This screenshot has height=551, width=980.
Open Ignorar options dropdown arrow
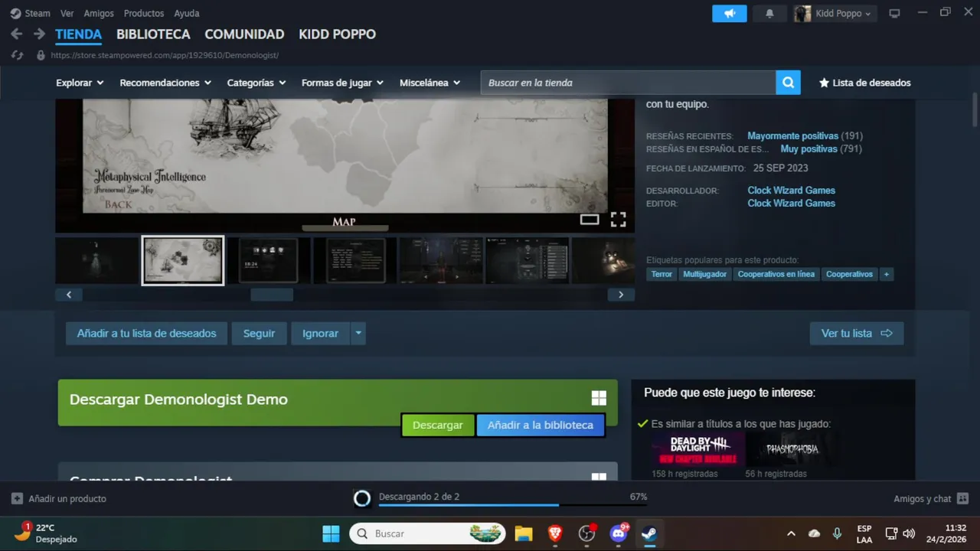point(358,334)
